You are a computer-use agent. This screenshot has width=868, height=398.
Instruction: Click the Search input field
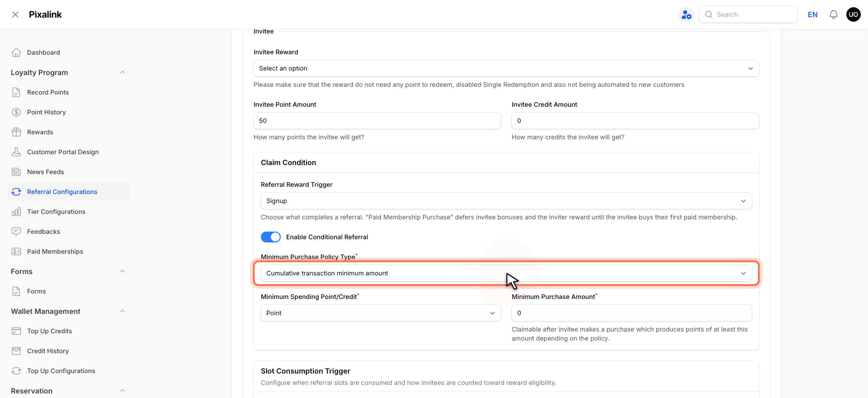(x=748, y=14)
